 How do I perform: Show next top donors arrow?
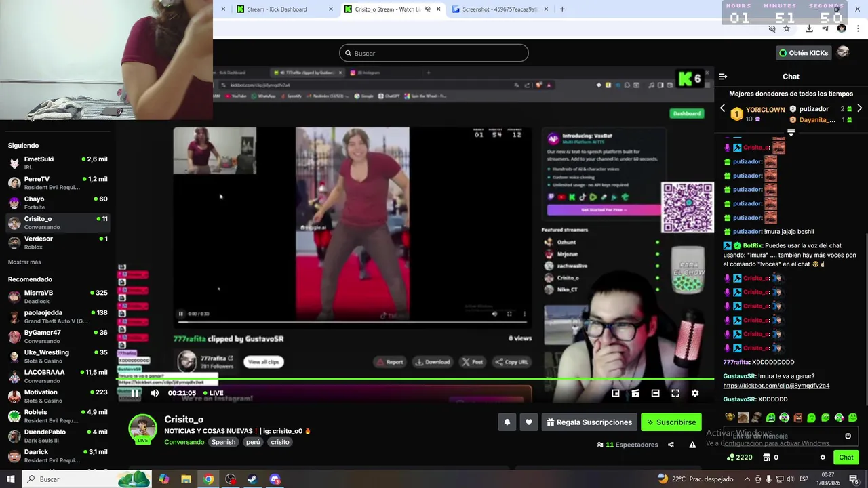click(x=859, y=108)
